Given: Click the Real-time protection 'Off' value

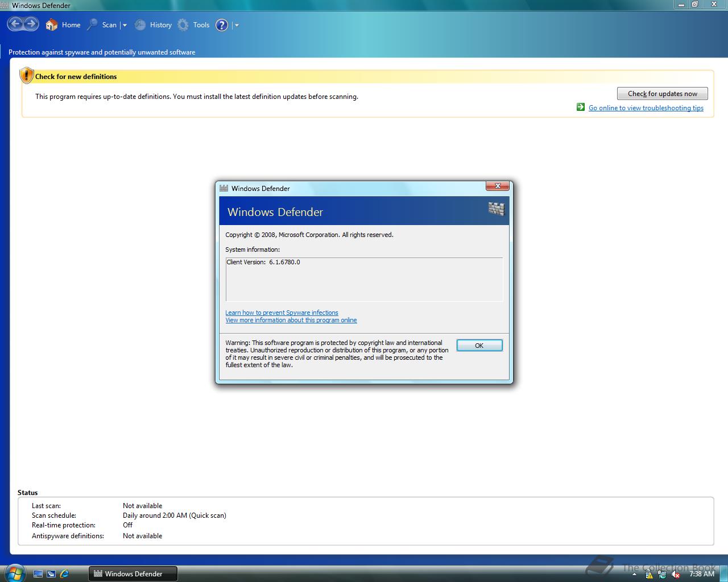Looking at the screenshot, I should coord(127,525).
